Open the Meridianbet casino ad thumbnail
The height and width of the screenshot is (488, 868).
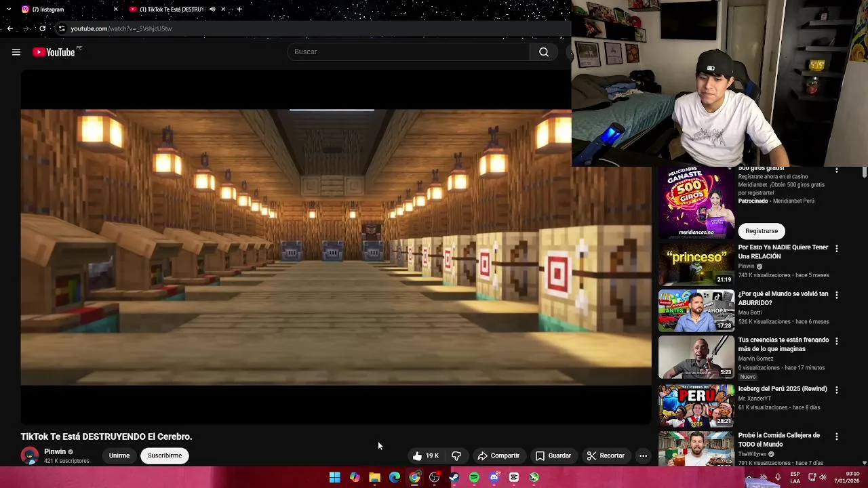tap(696, 203)
